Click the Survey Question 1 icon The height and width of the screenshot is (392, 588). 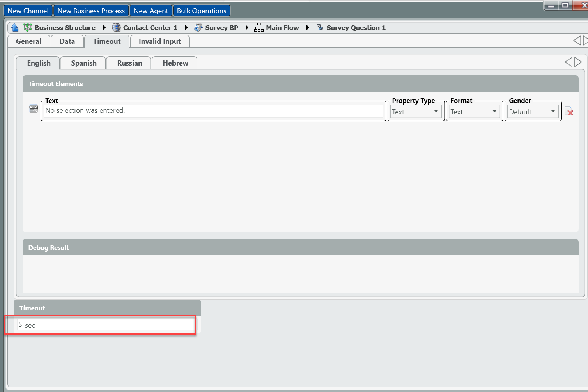coord(320,28)
